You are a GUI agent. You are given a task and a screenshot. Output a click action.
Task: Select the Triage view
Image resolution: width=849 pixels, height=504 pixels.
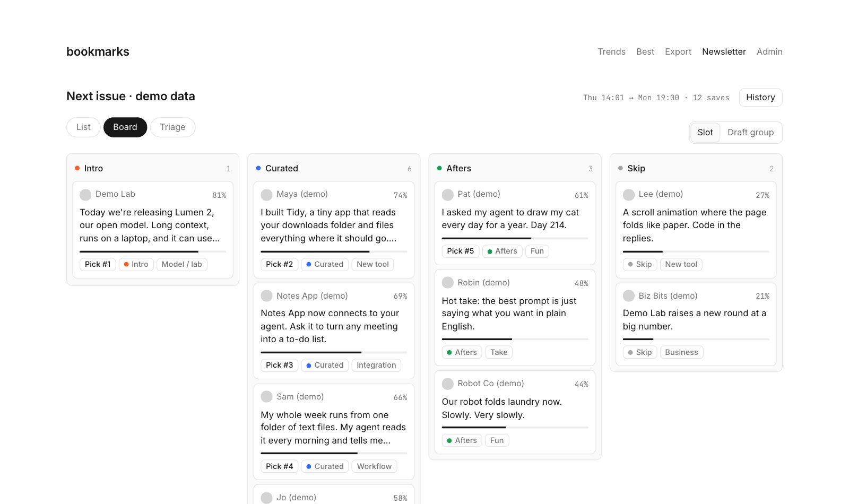click(x=172, y=127)
